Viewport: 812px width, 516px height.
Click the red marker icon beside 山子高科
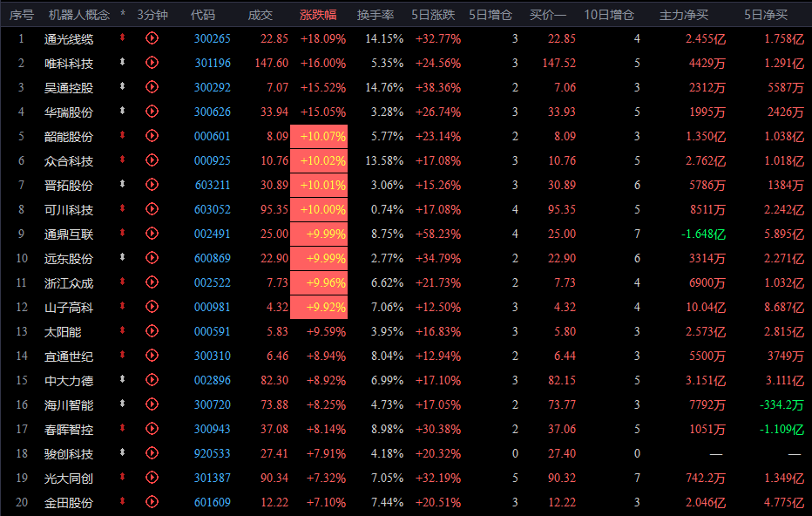coord(122,306)
